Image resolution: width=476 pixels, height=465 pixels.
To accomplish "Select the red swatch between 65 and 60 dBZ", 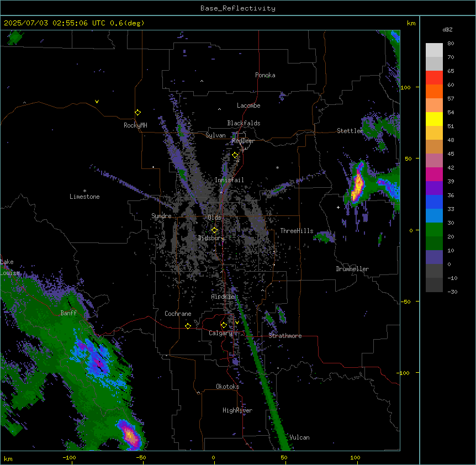I will point(434,77).
